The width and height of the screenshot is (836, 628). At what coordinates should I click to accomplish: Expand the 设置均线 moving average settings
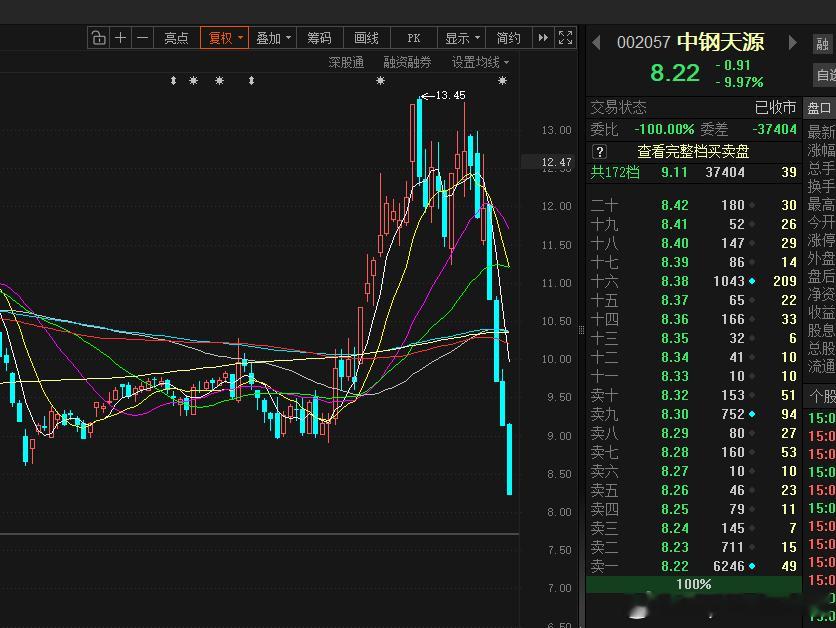coord(480,62)
